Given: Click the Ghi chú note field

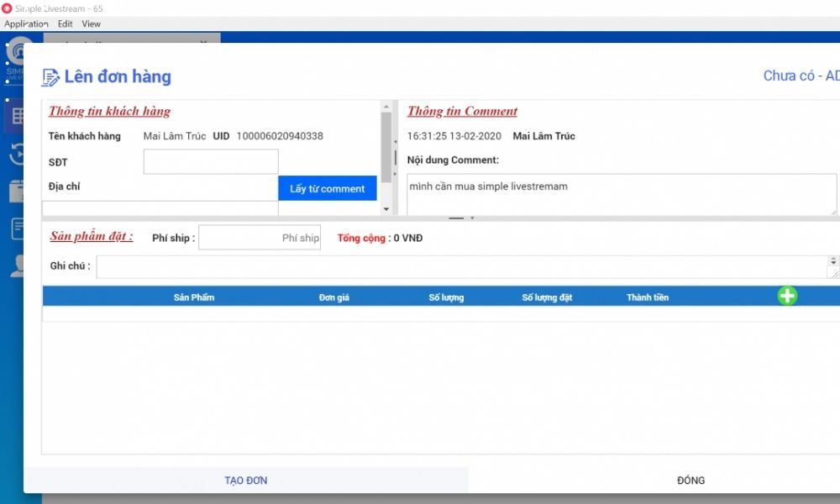Looking at the screenshot, I should point(461,267).
